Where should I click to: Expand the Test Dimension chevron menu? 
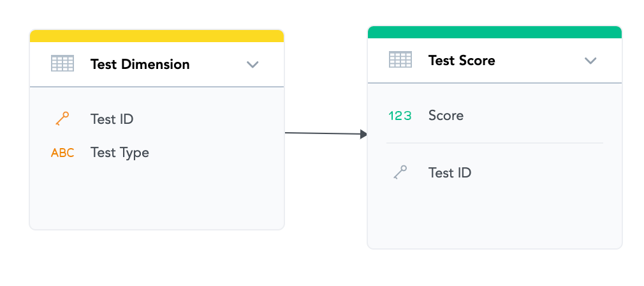click(252, 64)
